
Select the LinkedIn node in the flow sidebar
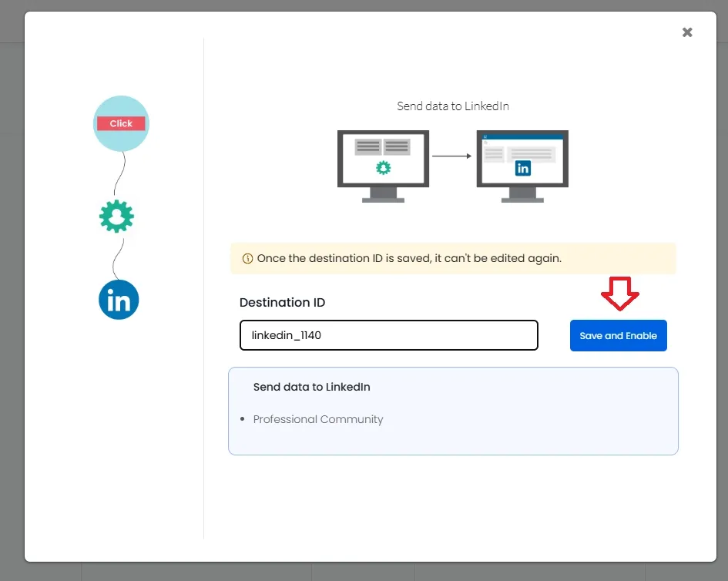[x=119, y=300]
